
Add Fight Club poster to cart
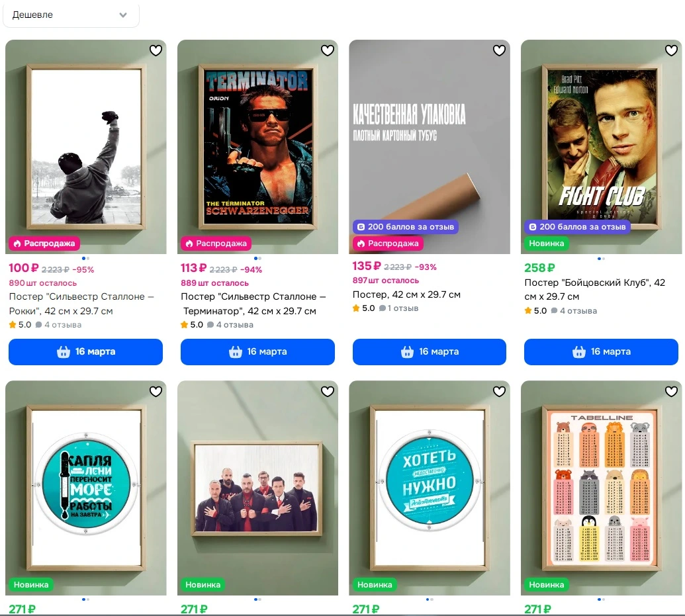point(601,352)
